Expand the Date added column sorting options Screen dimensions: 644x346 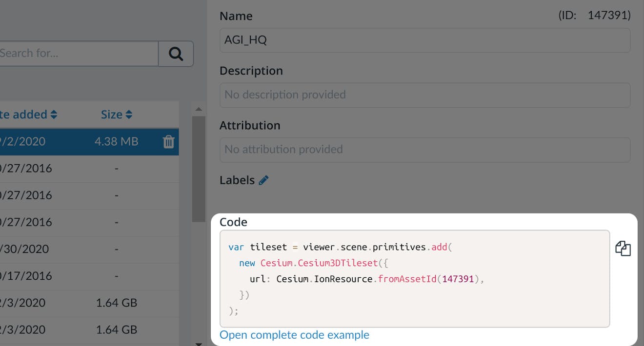pos(53,114)
